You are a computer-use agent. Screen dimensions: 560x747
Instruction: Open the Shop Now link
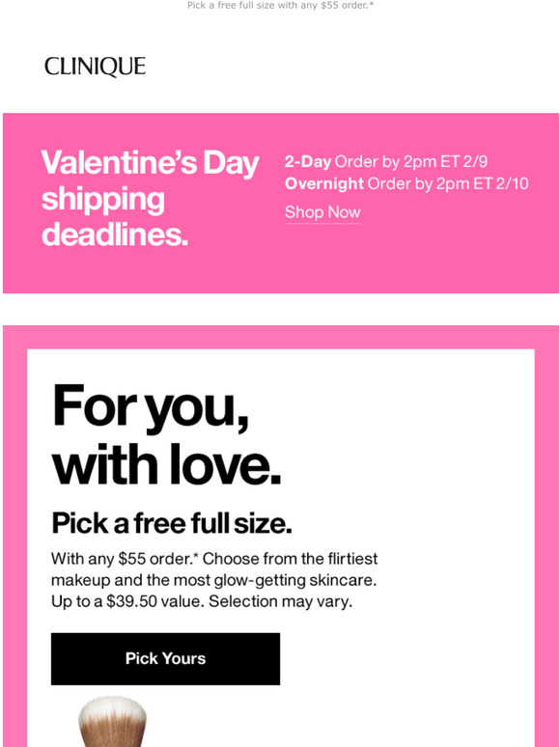pos(322,212)
